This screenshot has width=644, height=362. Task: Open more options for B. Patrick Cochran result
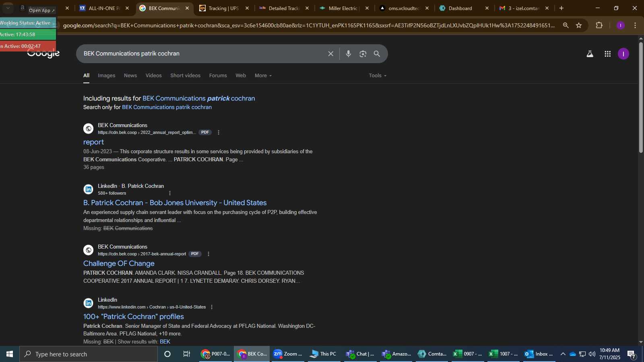coord(170,193)
